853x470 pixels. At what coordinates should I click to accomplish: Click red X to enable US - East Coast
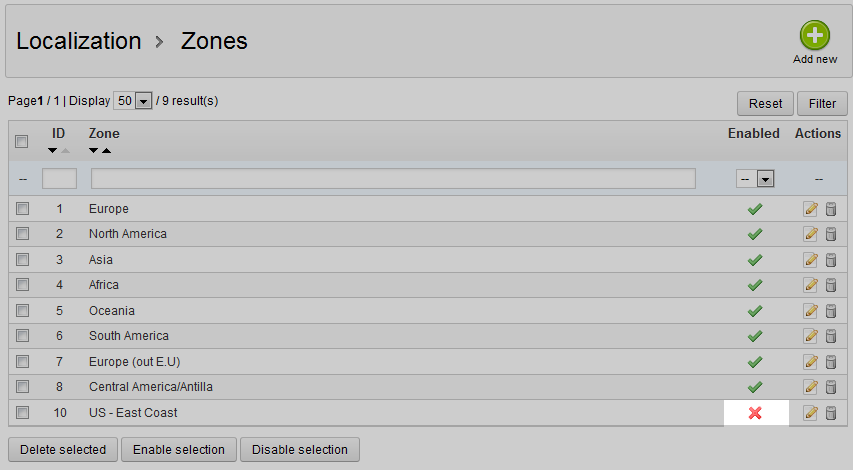[x=755, y=413]
